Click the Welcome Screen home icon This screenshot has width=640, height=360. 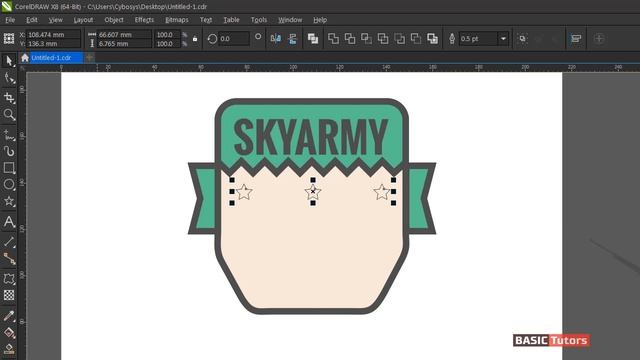(x=25, y=58)
